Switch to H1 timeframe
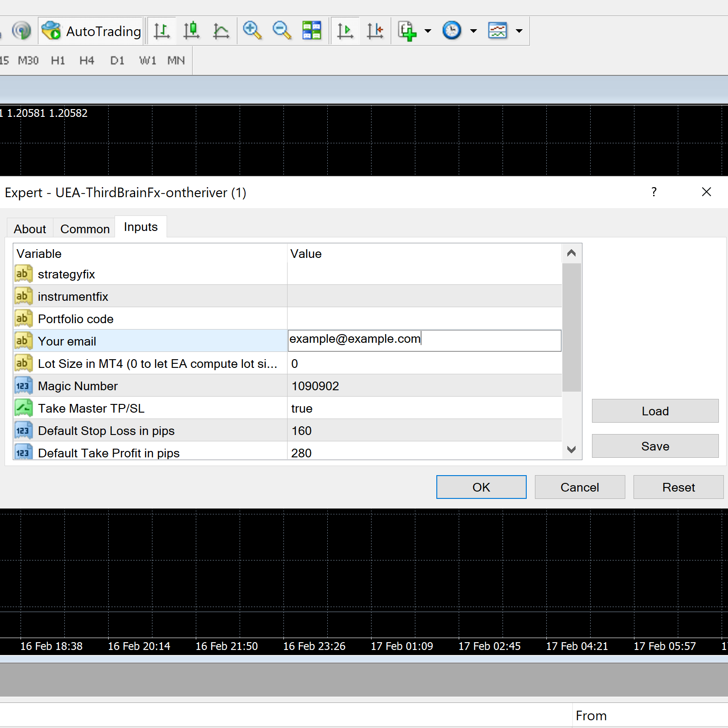Viewport: 728px width, 728px height. [58, 61]
